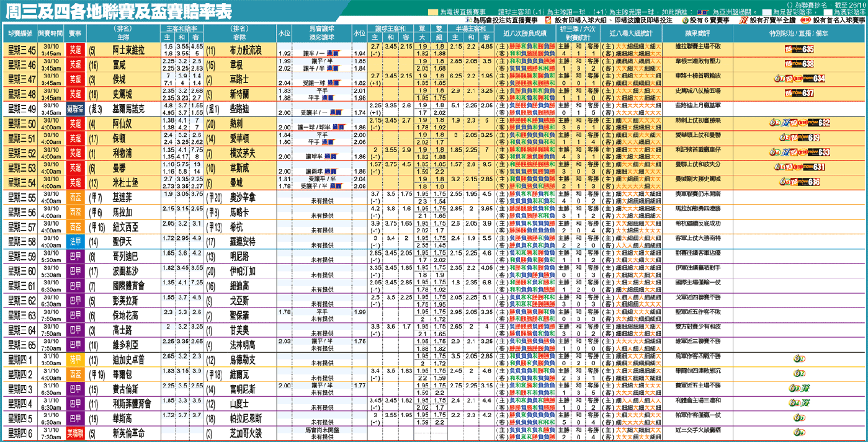This screenshot has height=442, width=868.
Task: Click away team 車路士
Action: pos(239,79)
